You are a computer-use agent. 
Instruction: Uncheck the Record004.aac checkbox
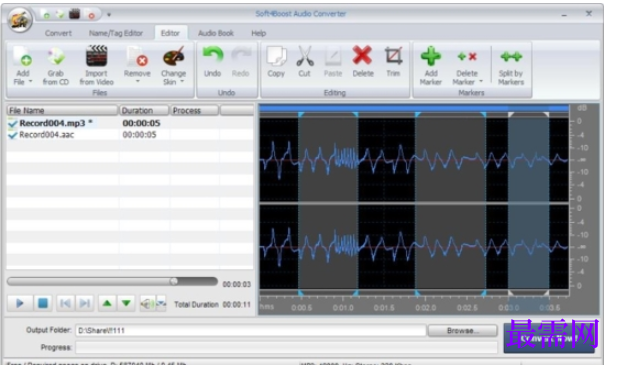tap(13, 135)
